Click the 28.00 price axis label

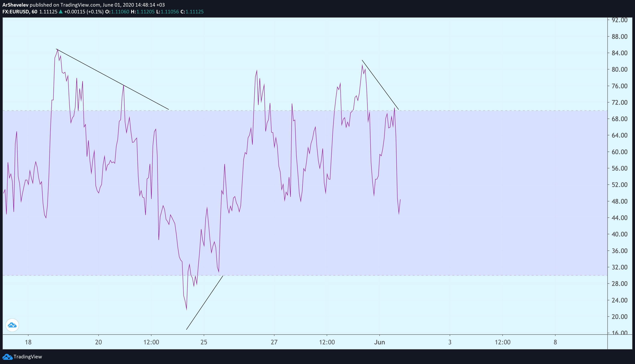click(620, 284)
